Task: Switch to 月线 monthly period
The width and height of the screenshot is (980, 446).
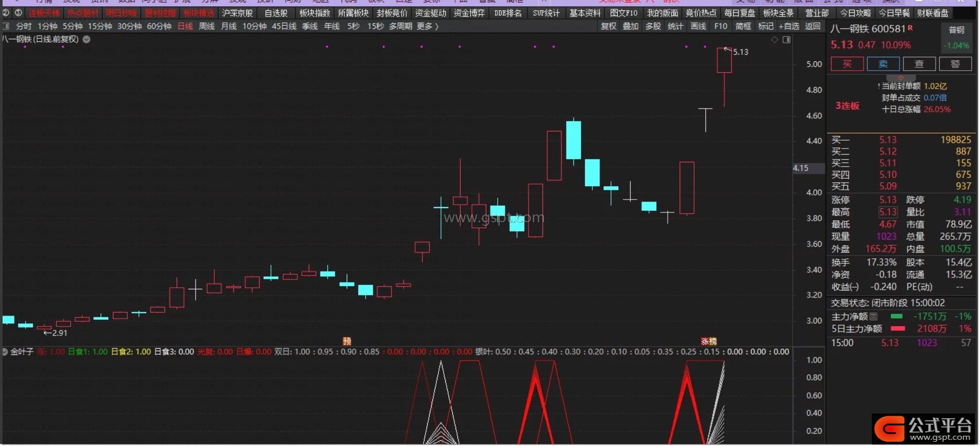Action: (229, 26)
